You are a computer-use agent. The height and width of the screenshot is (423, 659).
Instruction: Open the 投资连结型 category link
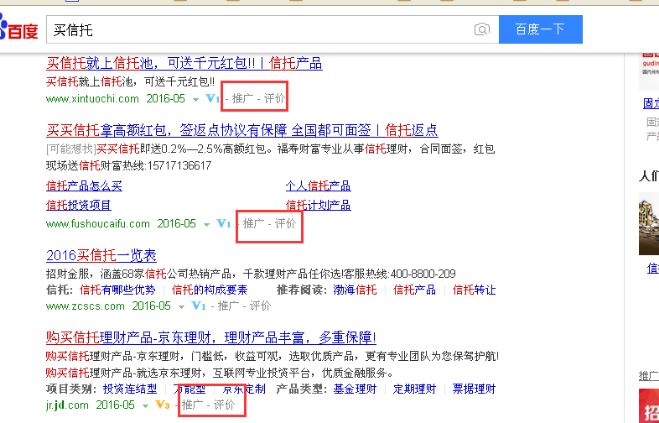point(130,389)
